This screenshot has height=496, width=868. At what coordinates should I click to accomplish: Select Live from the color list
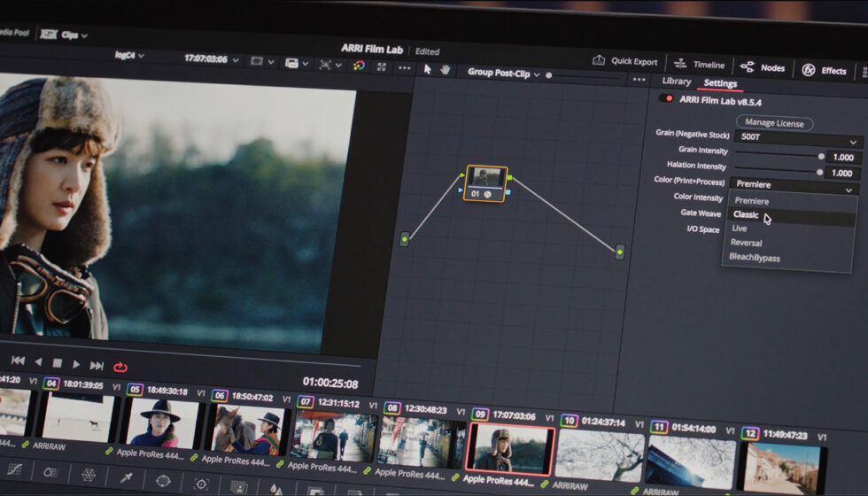pyautogui.click(x=739, y=229)
